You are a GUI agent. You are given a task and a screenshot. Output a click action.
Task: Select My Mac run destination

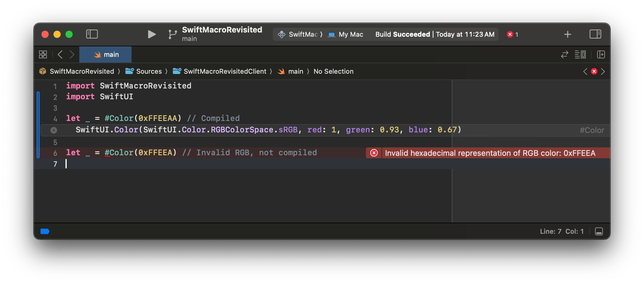click(351, 34)
